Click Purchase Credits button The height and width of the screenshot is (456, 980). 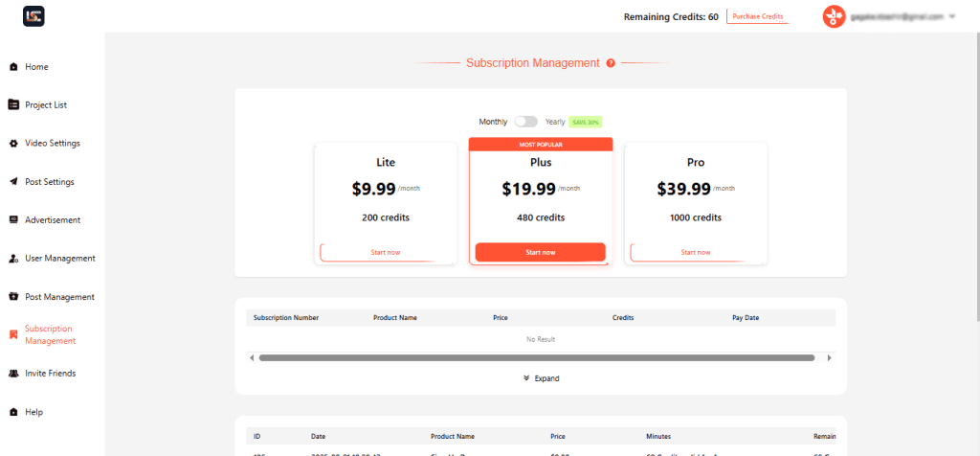click(x=757, y=16)
